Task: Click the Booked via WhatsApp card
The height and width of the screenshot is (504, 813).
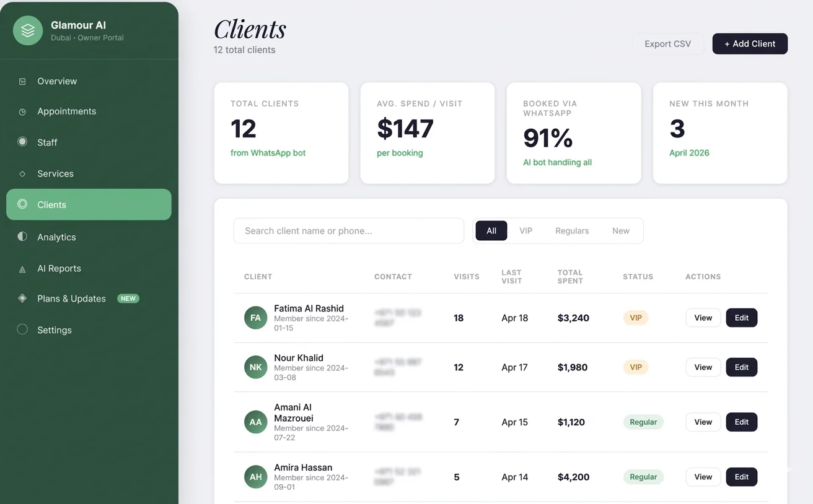Action: [x=574, y=133]
